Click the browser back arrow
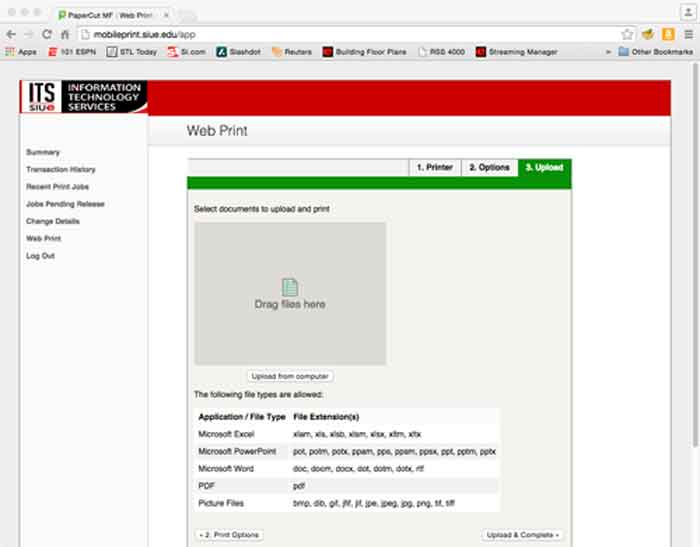 (x=10, y=34)
